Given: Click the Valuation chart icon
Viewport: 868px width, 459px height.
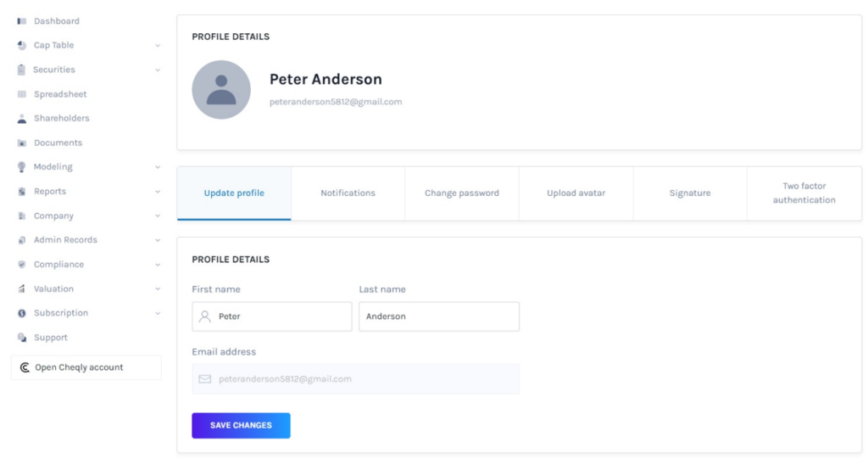Looking at the screenshot, I should (x=21, y=288).
